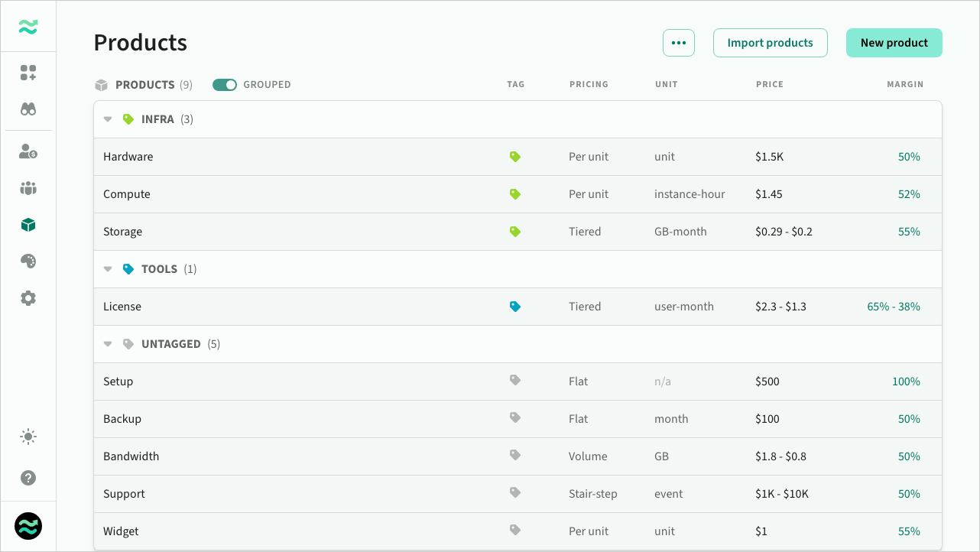
Task: Open the add-widgets dashboard icon in sidebar
Action: tap(28, 73)
